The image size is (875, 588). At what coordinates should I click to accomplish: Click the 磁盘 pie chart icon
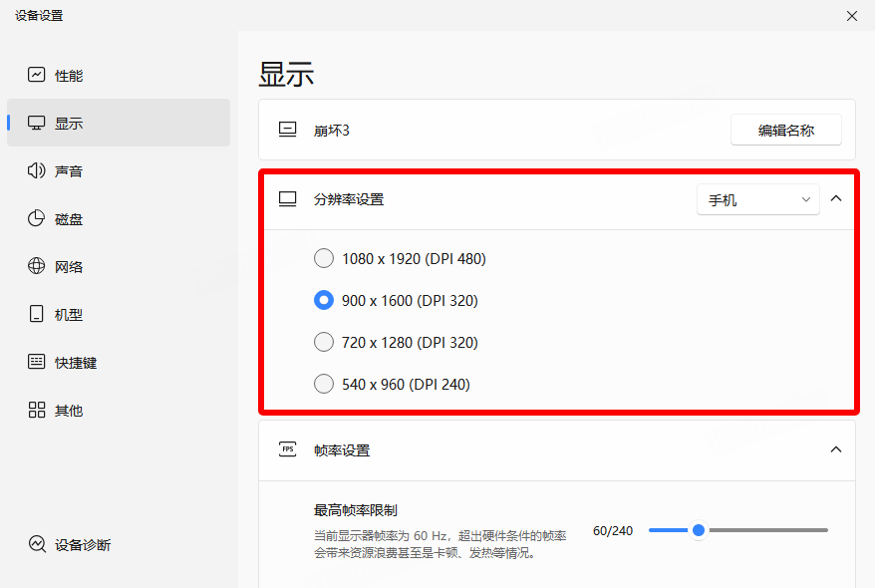coord(37,219)
